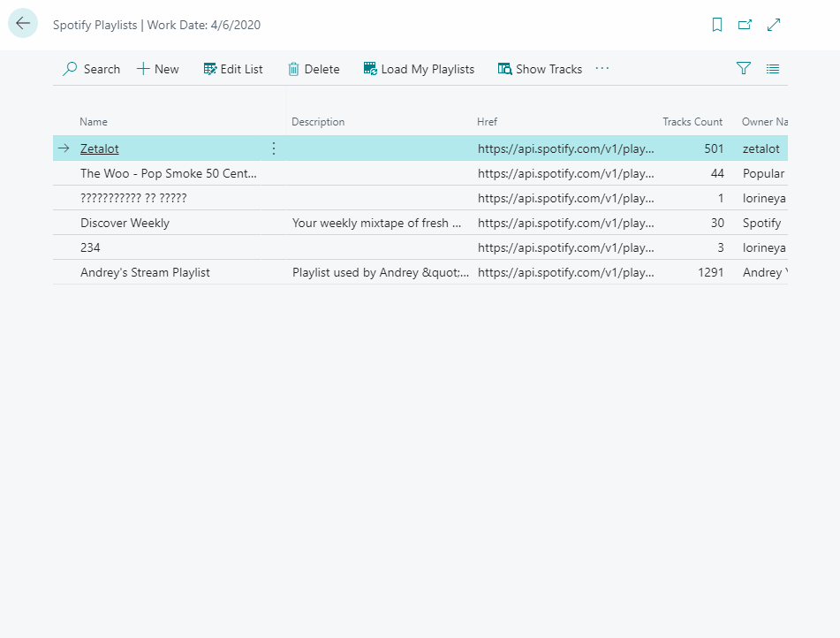
Task: Click tracks count 501 cell
Action: 714,149
